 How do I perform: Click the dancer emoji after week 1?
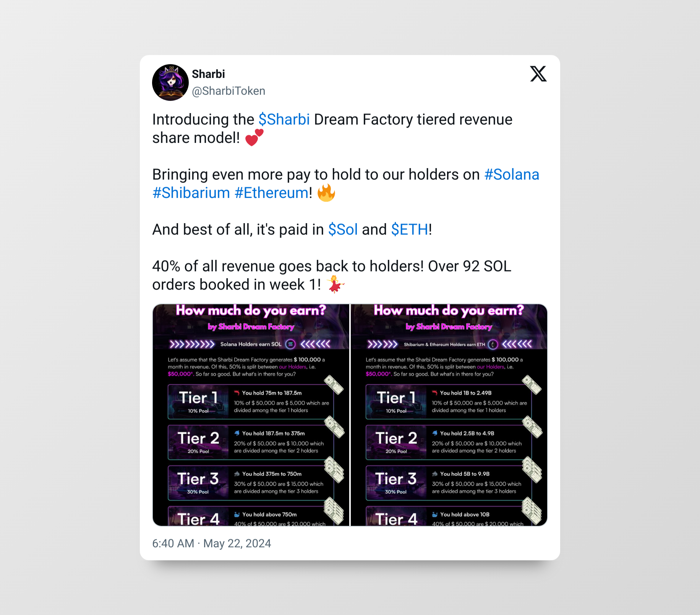336,284
